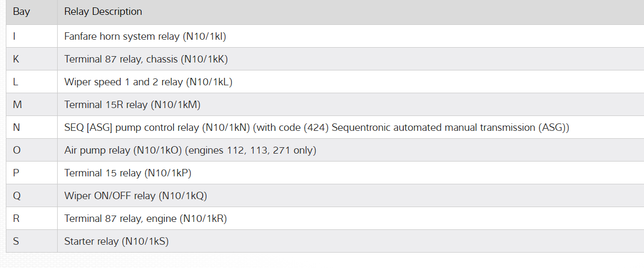Viewport: 644px width, 268px height.
Task: Select Terminal 87 relay, chassis entry
Action: pyautogui.click(x=146, y=59)
